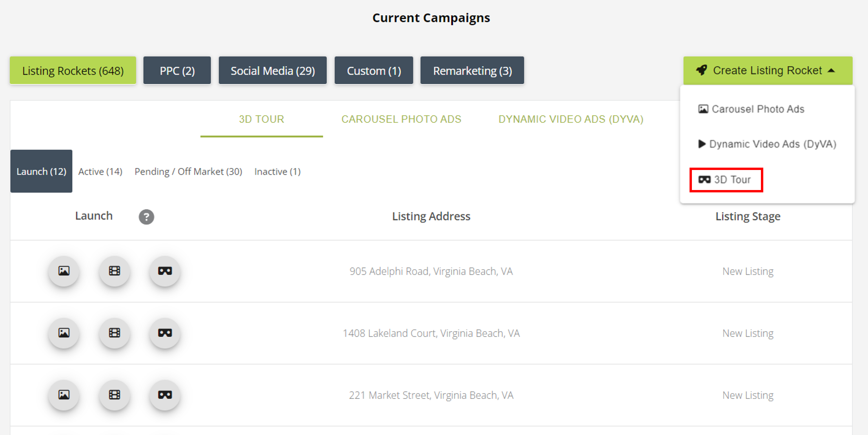Click the Launch help question mark icon
Viewport: 868px width, 435px height.
point(146,217)
